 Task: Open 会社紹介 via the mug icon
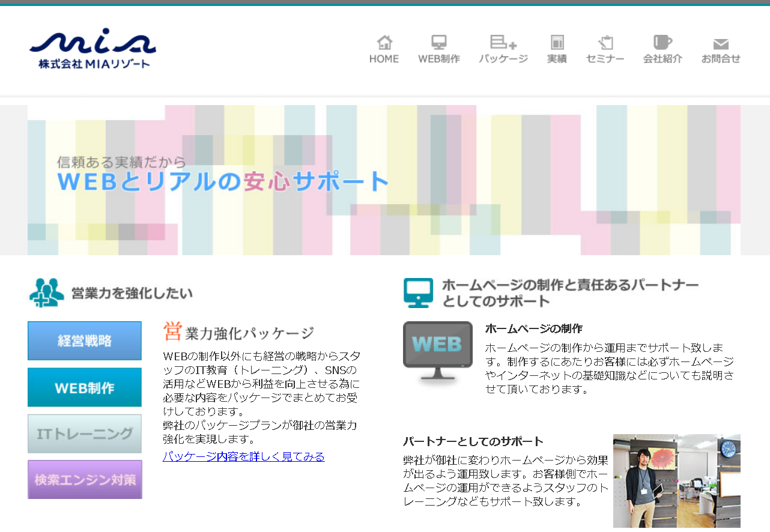(662, 42)
